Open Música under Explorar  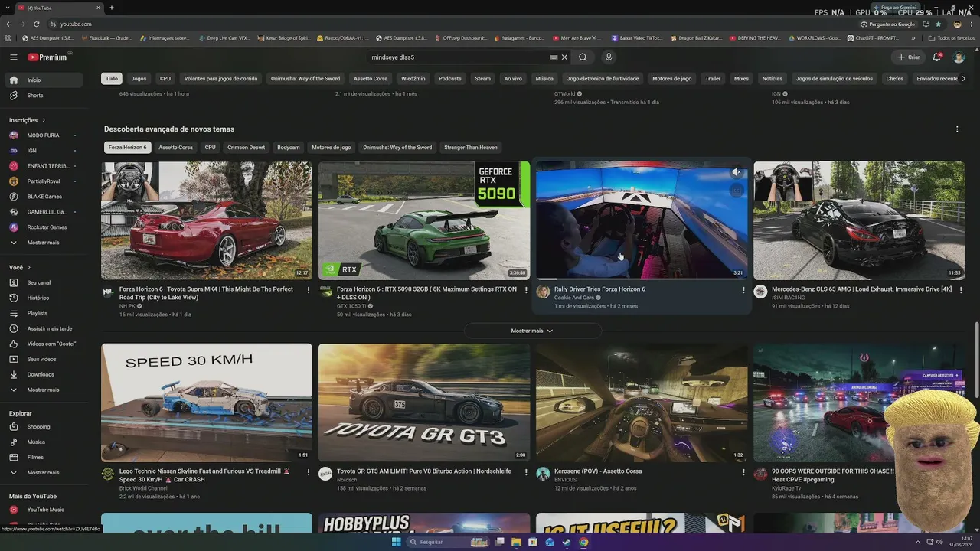(36, 442)
